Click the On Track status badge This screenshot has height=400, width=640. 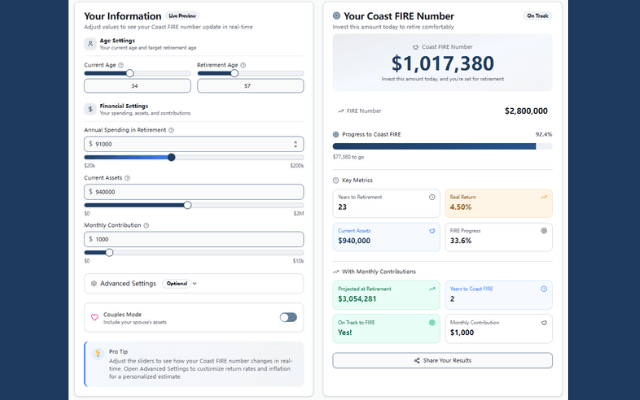click(537, 16)
